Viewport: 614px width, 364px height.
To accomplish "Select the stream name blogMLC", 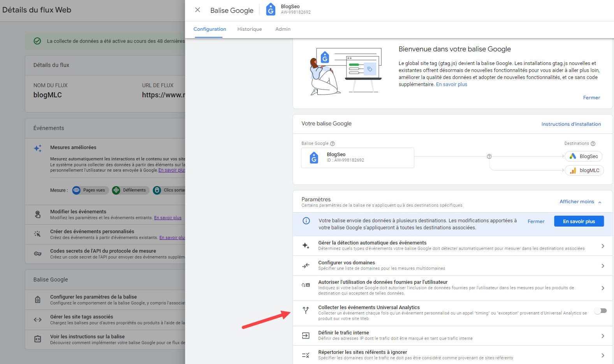I will click(x=48, y=95).
